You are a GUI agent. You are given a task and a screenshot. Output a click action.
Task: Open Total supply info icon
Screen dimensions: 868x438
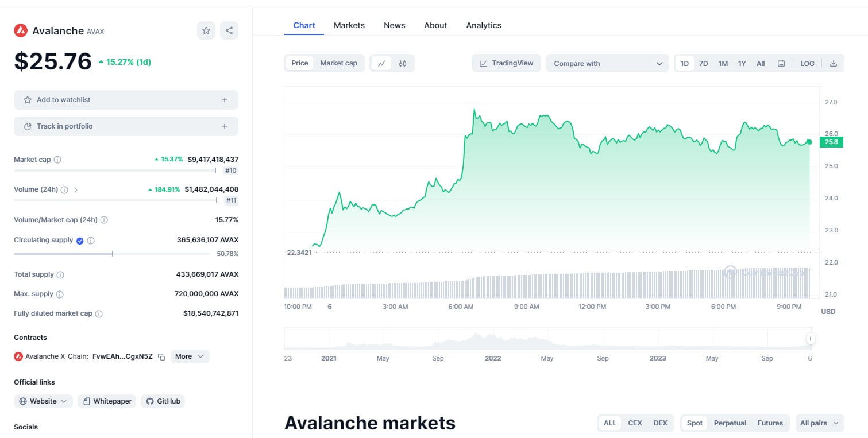60,275
